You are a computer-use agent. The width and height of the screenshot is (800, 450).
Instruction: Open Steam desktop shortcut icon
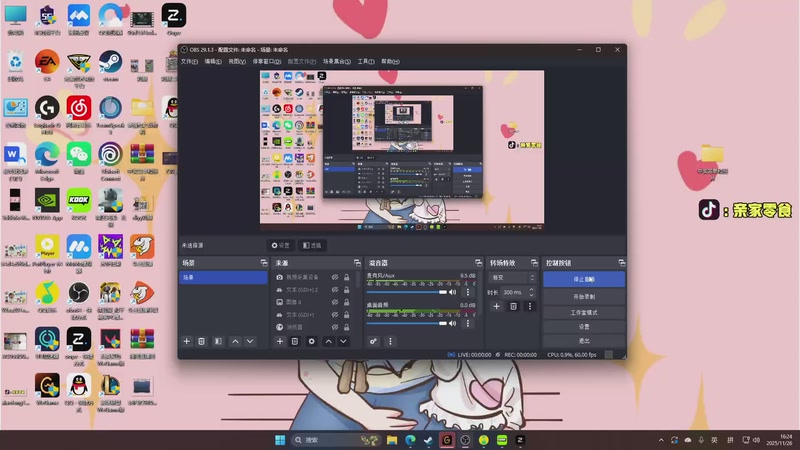pyautogui.click(x=110, y=62)
